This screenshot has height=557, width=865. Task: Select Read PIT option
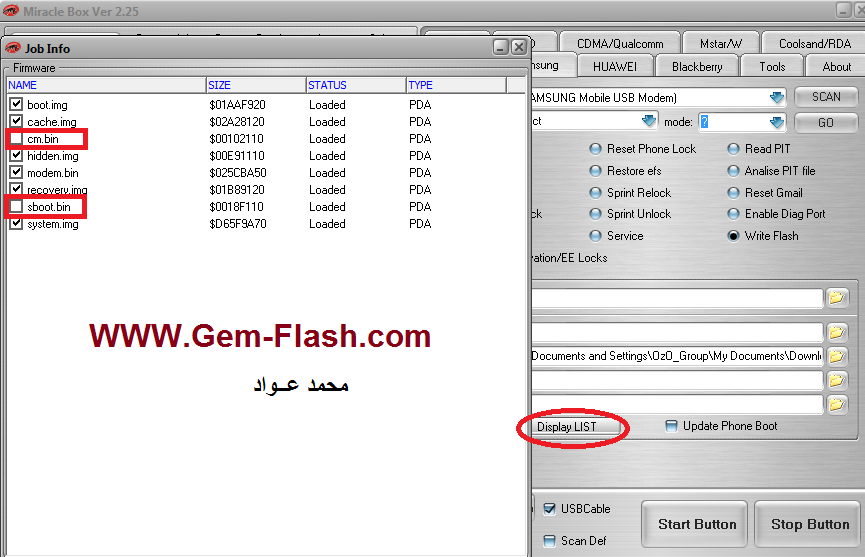click(733, 149)
